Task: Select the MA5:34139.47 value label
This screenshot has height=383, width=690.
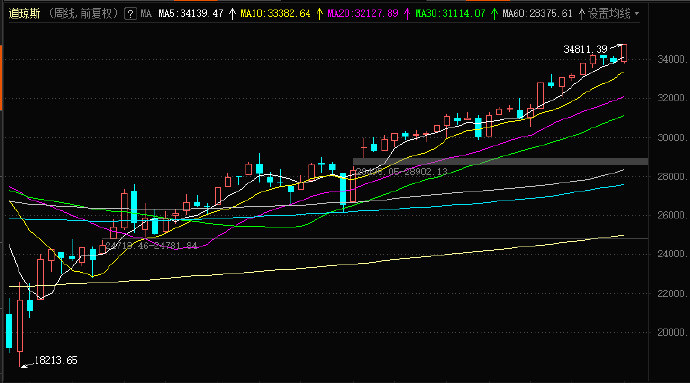Action: coord(191,14)
